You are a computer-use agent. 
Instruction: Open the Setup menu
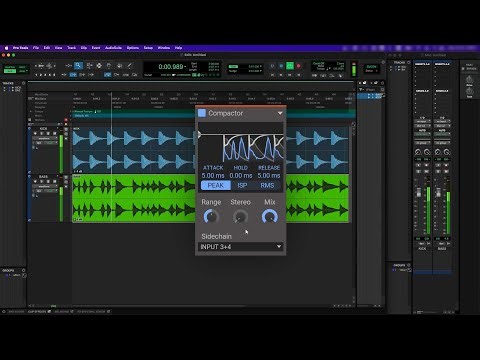pos(148,48)
